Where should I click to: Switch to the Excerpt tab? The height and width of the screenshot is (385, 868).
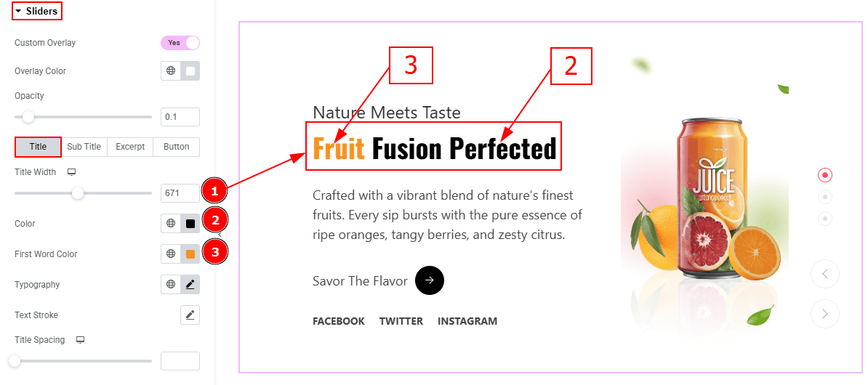click(x=130, y=147)
